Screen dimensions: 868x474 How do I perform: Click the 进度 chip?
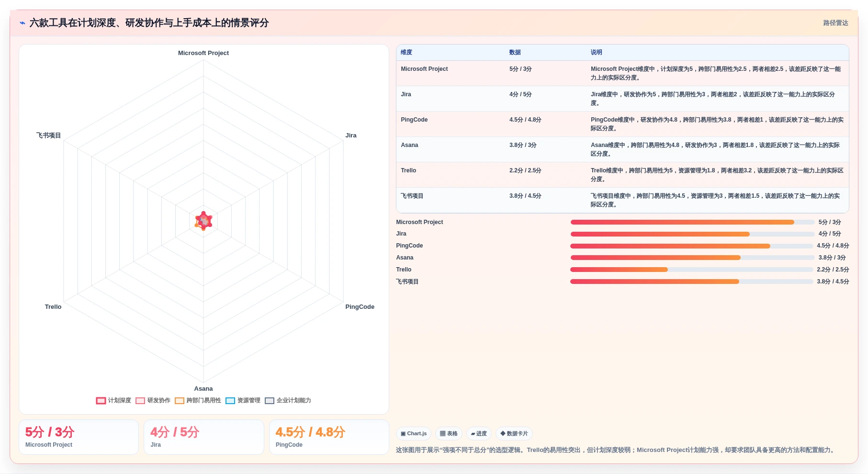click(479, 434)
